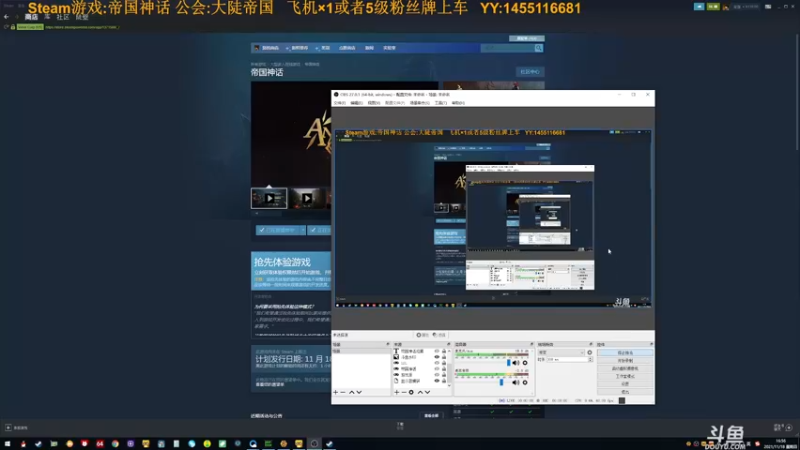
Task: Click the Steam icon at taskbar's right end
Action: pyautogui.click(x=330, y=444)
